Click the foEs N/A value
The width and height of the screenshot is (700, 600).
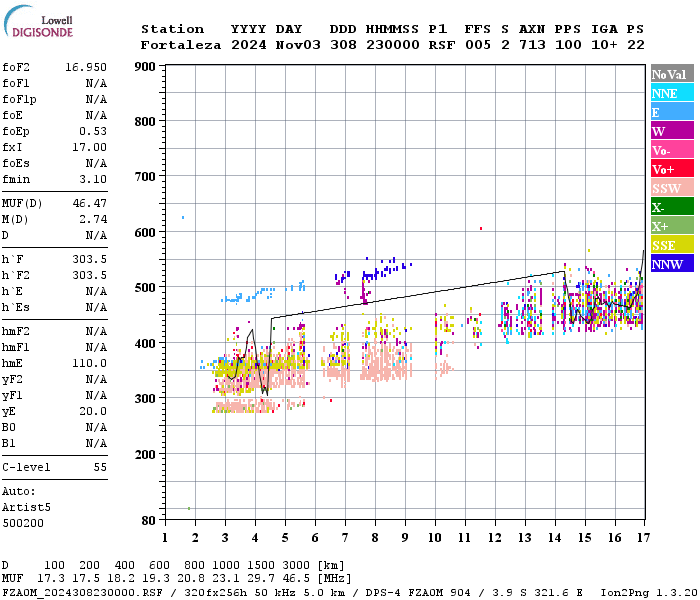point(96,163)
